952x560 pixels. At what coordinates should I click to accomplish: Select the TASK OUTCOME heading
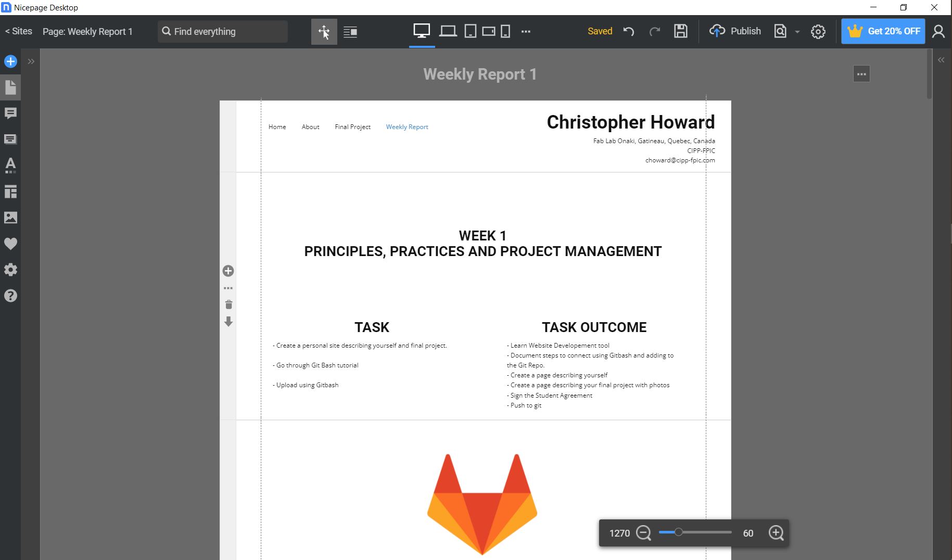594,327
